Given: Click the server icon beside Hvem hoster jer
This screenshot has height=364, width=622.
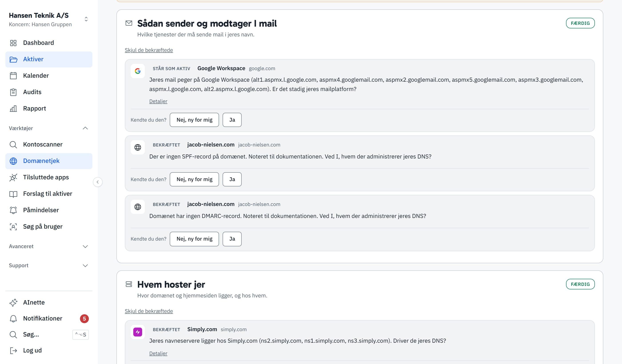Looking at the screenshot, I should (129, 284).
